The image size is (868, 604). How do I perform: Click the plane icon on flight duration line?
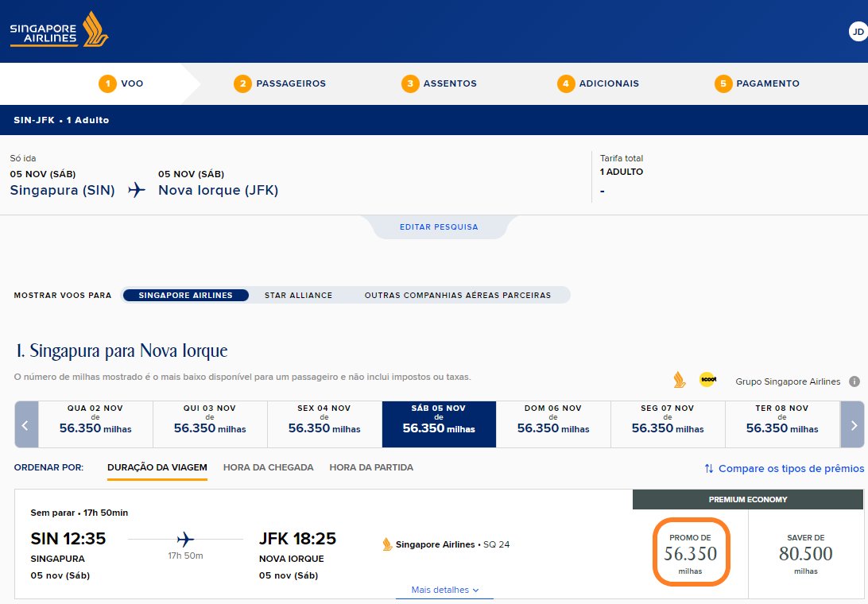[x=185, y=539]
